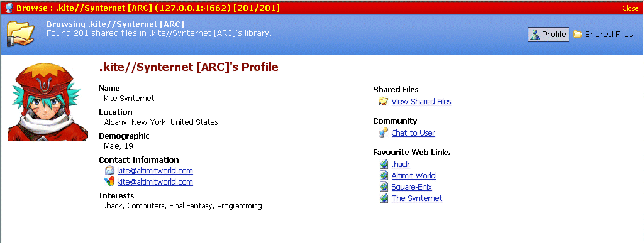Close the browse window
The image size is (644, 243).
(630, 8)
